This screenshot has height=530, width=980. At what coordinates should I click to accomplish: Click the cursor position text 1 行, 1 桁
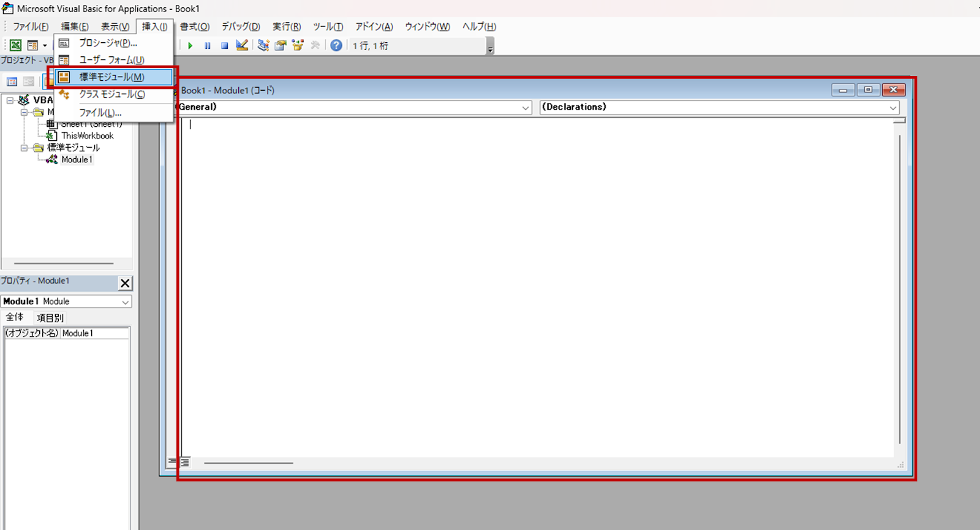(x=371, y=45)
